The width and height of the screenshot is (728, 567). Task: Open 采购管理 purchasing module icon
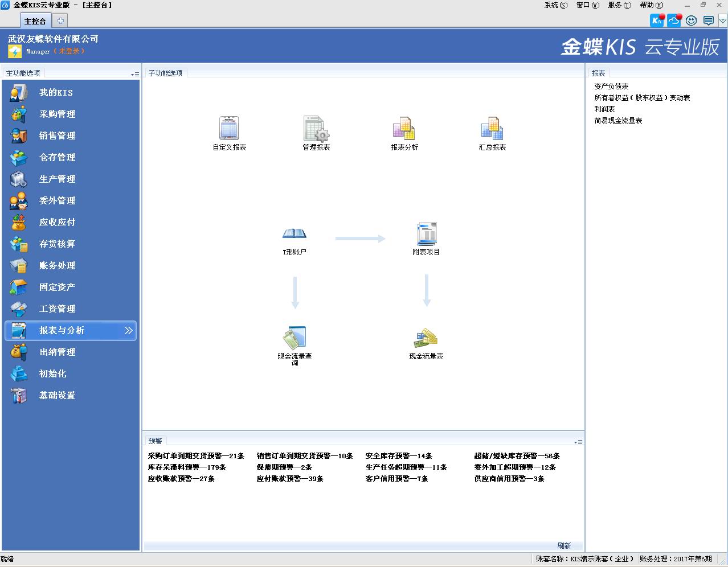click(x=19, y=114)
